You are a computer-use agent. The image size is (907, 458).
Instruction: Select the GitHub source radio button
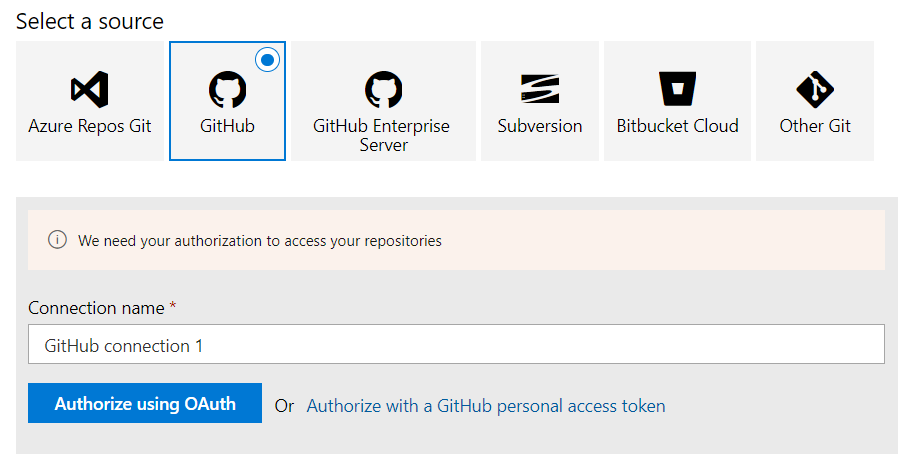267,60
